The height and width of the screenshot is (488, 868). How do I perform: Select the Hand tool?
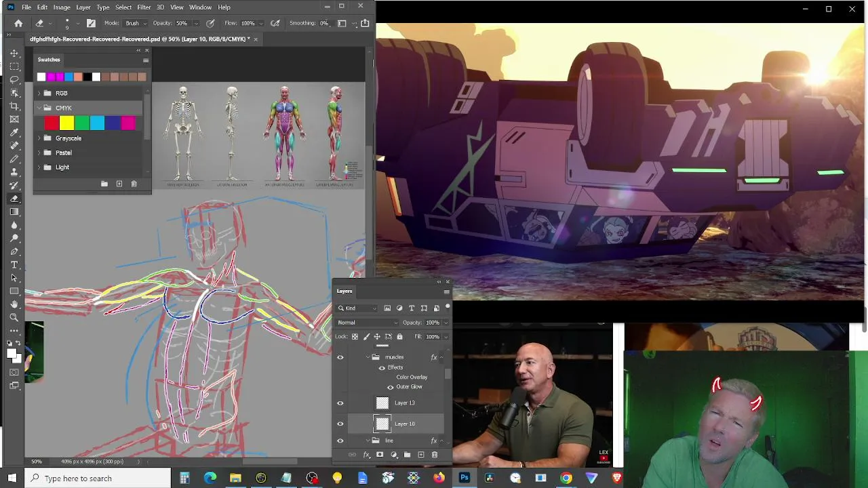click(14, 304)
